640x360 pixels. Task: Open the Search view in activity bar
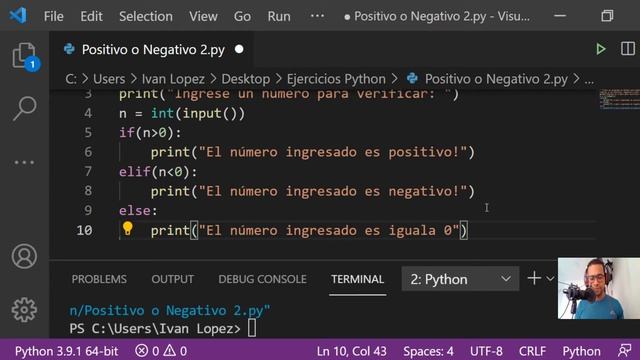[24, 108]
